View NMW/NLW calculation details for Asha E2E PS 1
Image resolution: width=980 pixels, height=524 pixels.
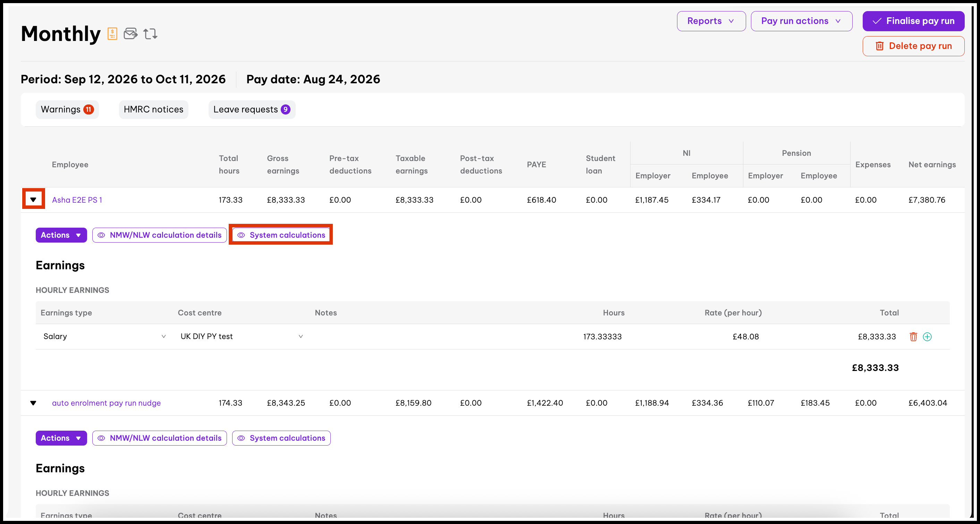tap(159, 235)
